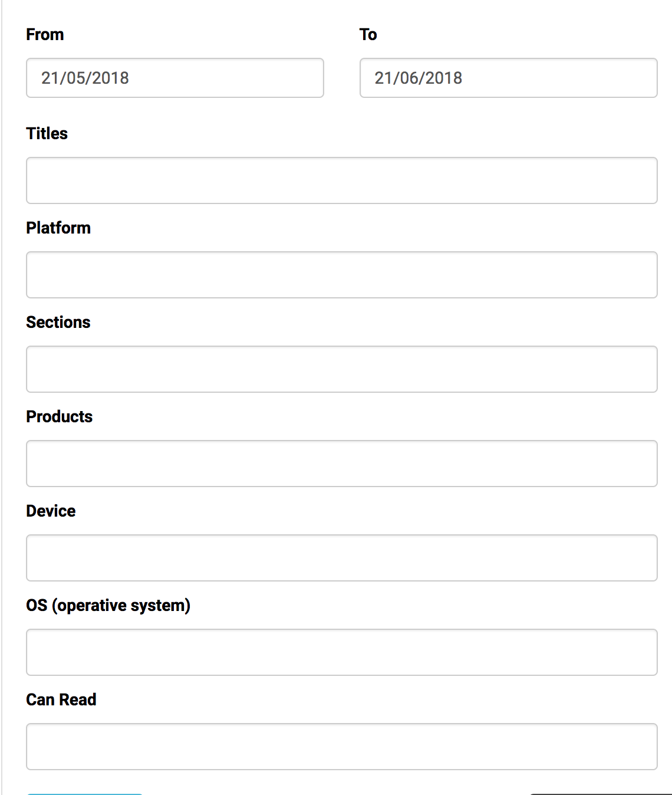
Task: Click the "OS (operative system)" label
Action: [x=108, y=606]
